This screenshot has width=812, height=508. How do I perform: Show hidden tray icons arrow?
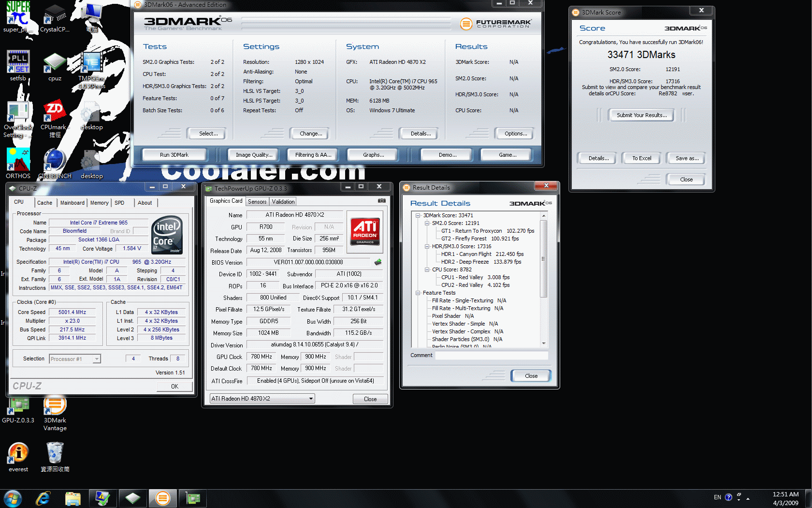coord(748,498)
